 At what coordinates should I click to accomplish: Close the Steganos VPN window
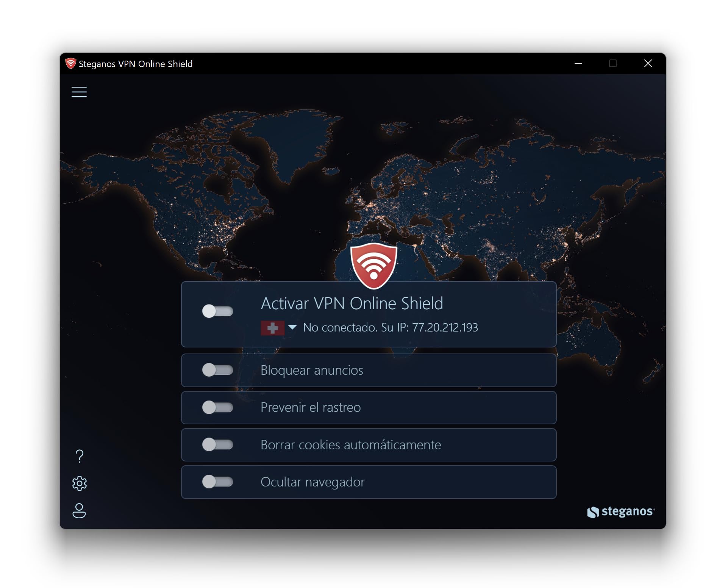coord(648,64)
